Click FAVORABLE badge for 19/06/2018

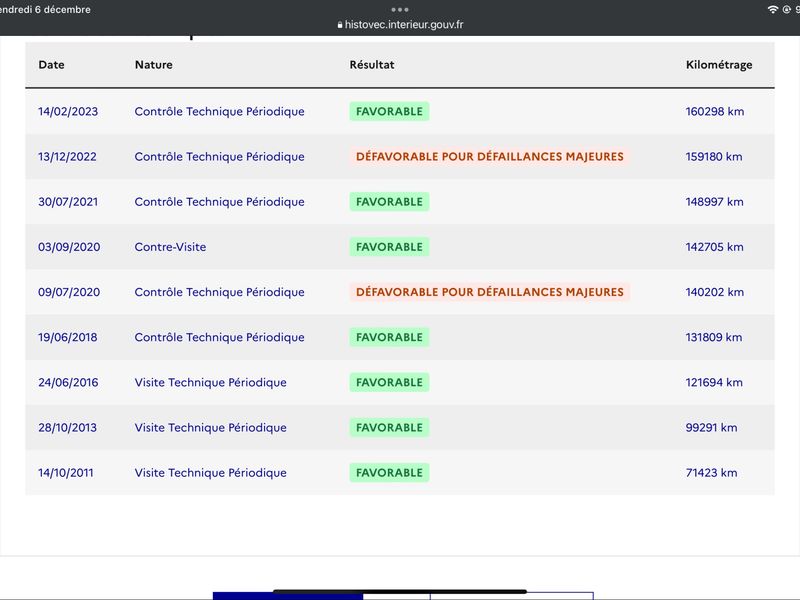click(x=389, y=337)
